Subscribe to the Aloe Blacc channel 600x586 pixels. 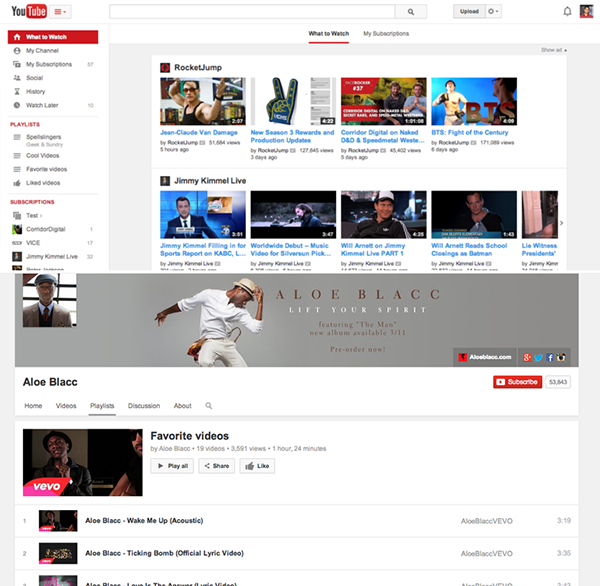[517, 382]
